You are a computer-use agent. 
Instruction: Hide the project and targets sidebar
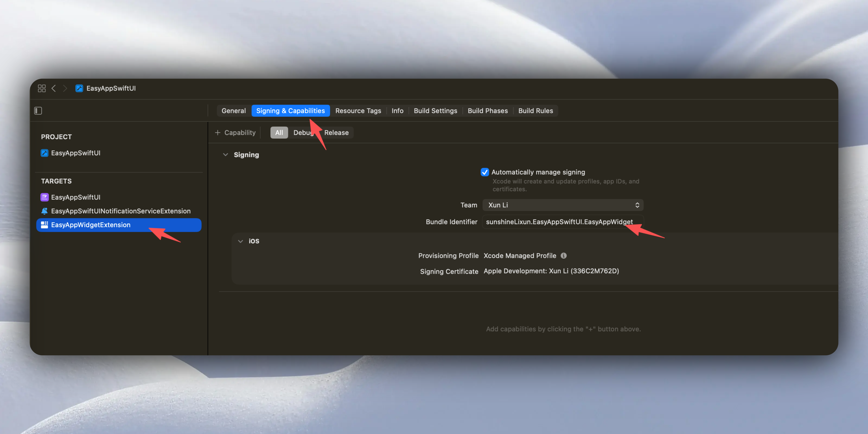38,111
